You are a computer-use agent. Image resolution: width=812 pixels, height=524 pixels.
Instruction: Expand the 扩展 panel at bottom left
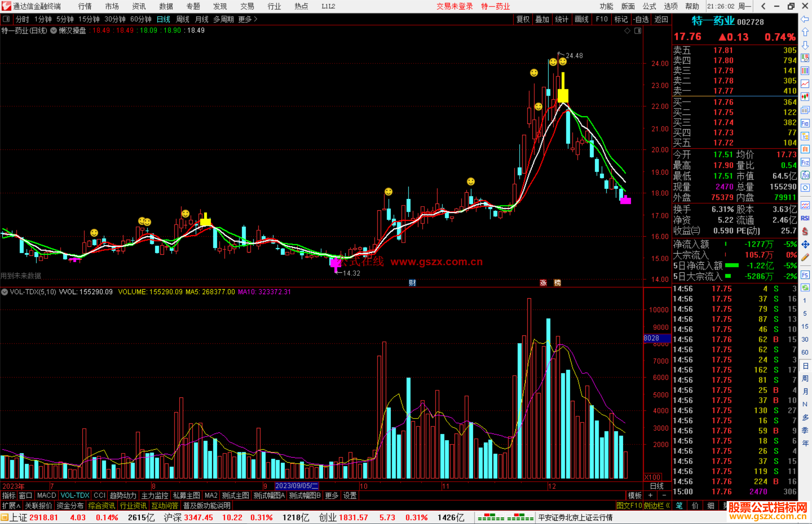[x=11, y=506]
